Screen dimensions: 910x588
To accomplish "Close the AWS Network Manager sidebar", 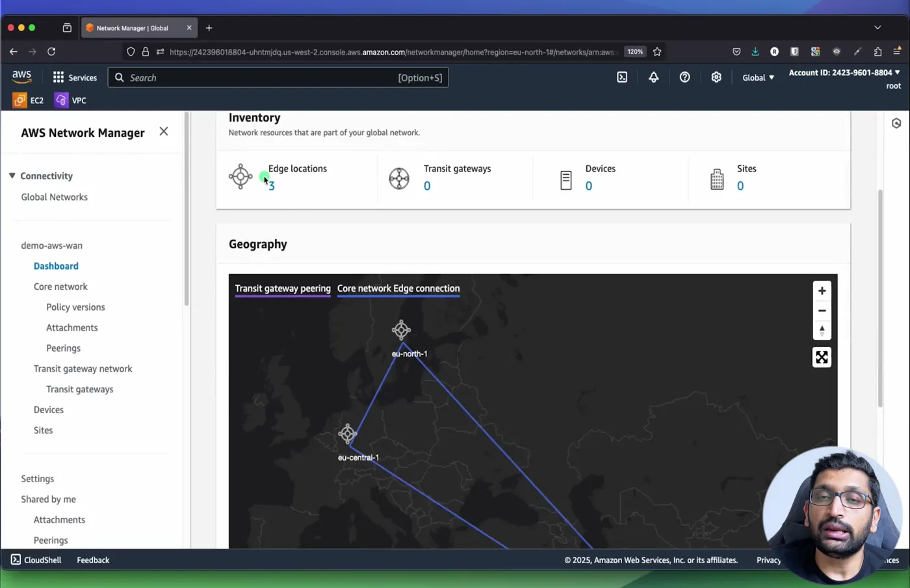I will pyautogui.click(x=164, y=131).
